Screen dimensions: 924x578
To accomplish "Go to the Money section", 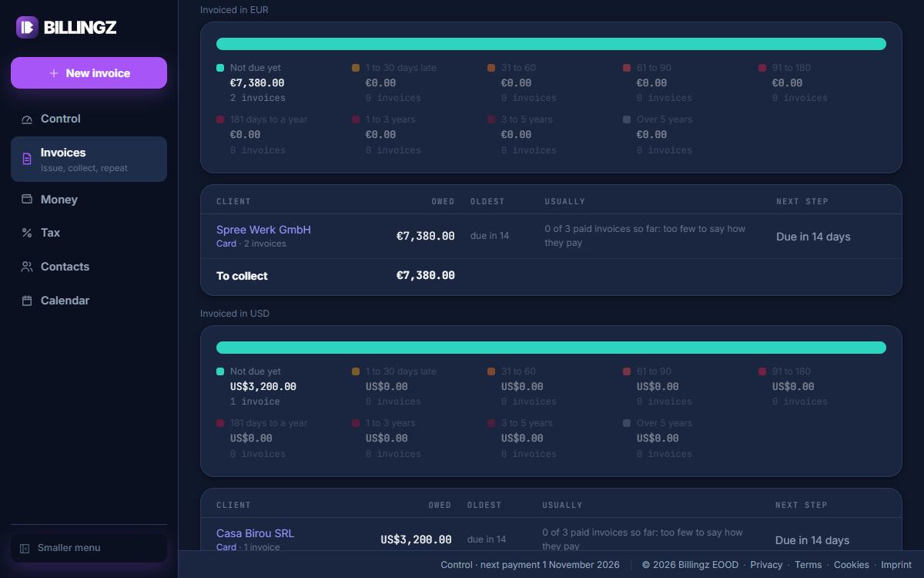I will 89,199.
